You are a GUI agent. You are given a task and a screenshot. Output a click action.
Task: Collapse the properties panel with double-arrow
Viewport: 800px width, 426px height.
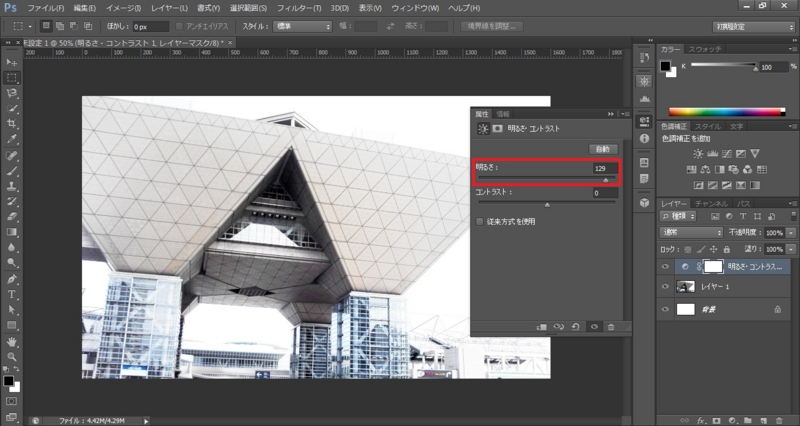(x=611, y=114)
